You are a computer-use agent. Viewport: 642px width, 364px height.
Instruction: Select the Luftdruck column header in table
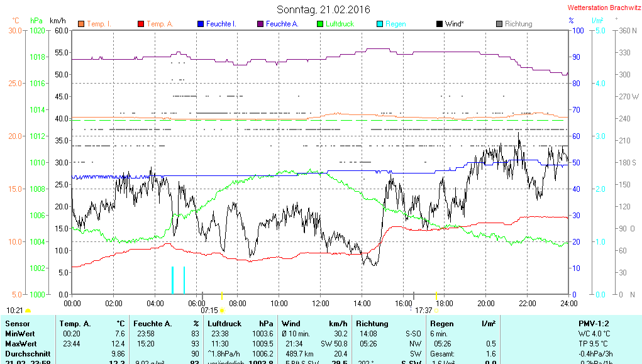(x=225, y=324)
